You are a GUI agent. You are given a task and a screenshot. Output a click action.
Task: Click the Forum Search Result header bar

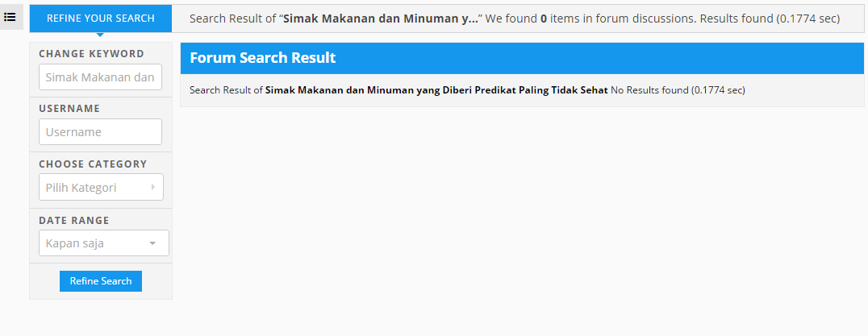[522, 58]
